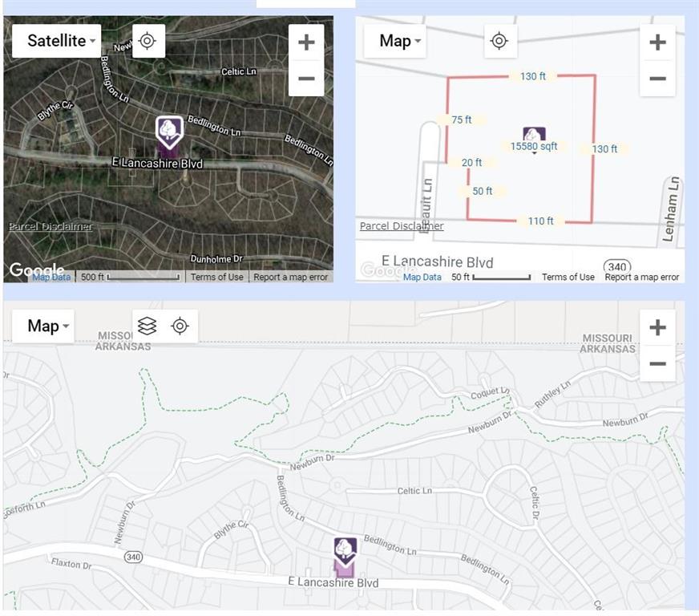Viewport: 699px width, 616px height.
Task: Click the 340 route shield on bottom map
Action: click(133, 557)
